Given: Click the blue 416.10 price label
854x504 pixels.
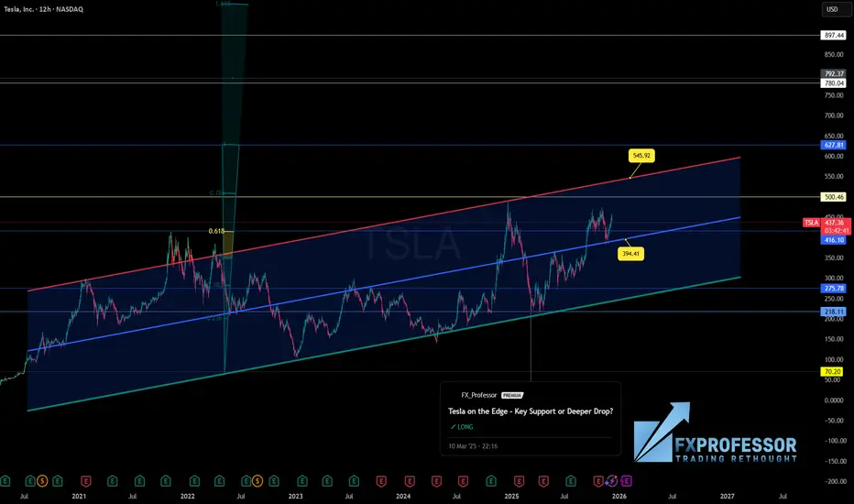Looking at the screenshot, I should pyautogui.click(x=833, y=240).
